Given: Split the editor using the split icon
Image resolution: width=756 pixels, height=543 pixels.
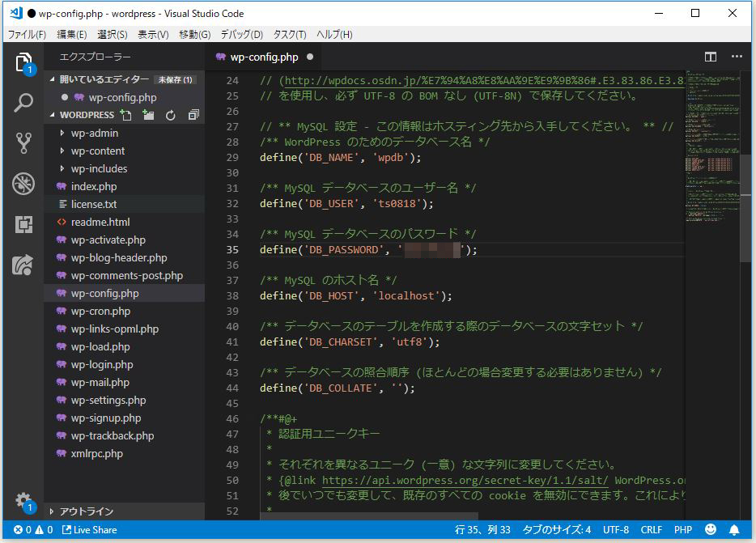Looking at the screenshot, I should [x=711, y=57].
